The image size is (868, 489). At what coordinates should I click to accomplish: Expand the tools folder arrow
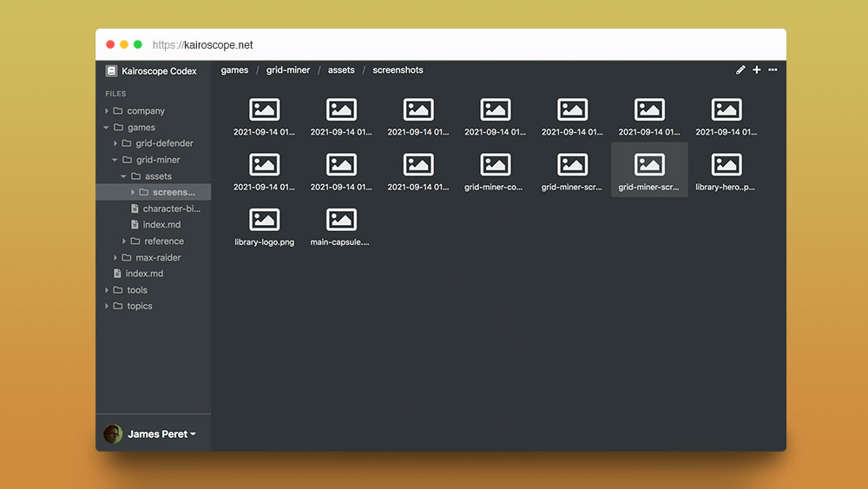106,289
